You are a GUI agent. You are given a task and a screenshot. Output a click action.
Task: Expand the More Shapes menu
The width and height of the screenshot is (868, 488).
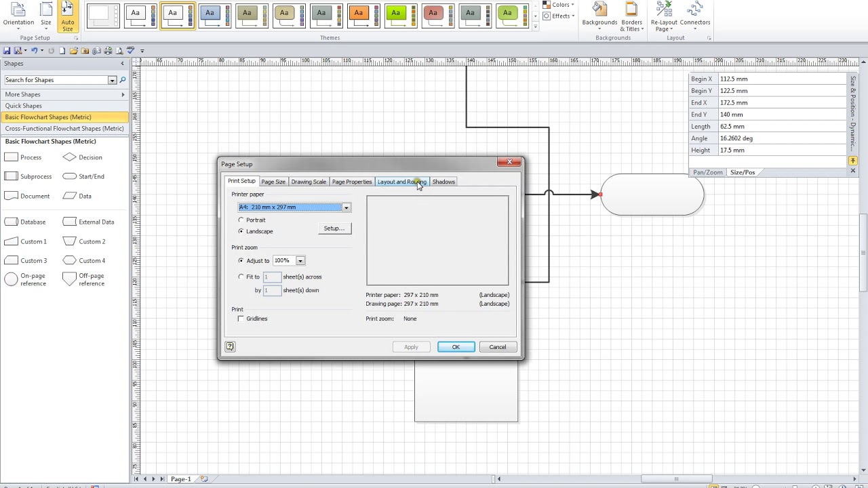[64, 94]
